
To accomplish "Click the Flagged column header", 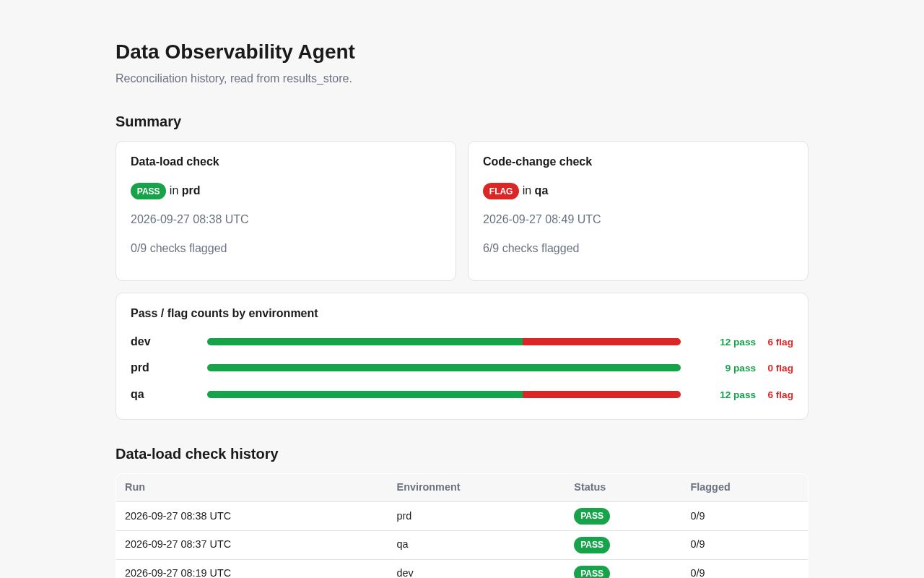I will [x=710, y=487].
